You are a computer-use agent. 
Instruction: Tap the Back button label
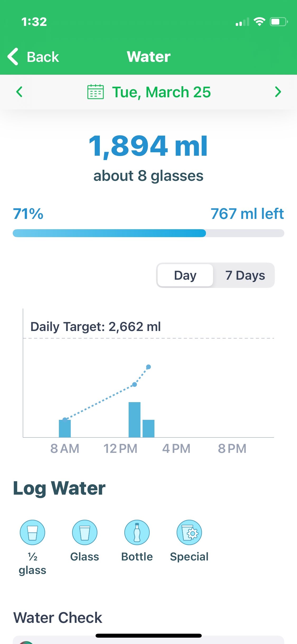tap(43, 57)
